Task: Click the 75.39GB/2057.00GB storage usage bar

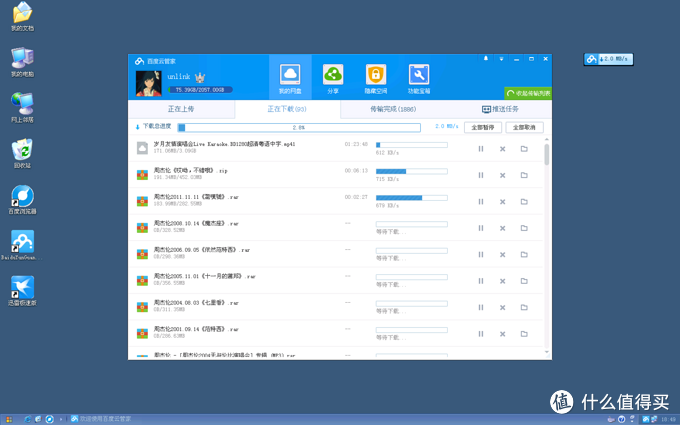Action: coord(200,90)
